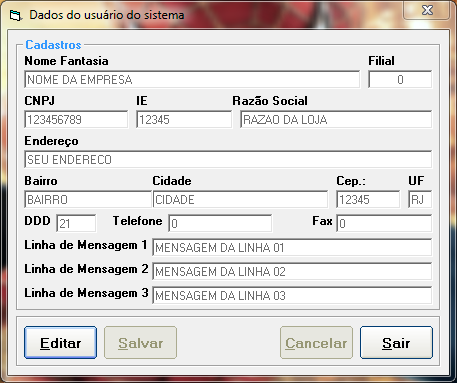457x383 pixels.
Task: Click the Bairro label
Action: pyautogui.click(x=41, y=181)
